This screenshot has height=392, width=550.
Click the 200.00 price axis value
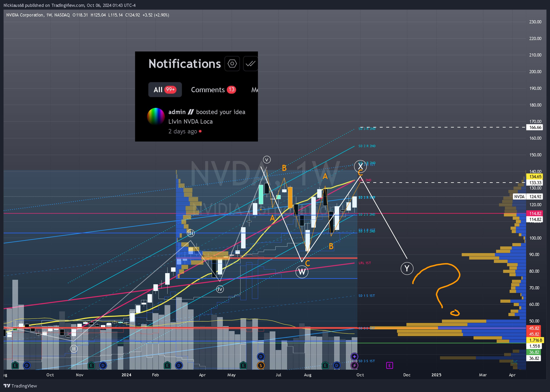tap(535, 72)
